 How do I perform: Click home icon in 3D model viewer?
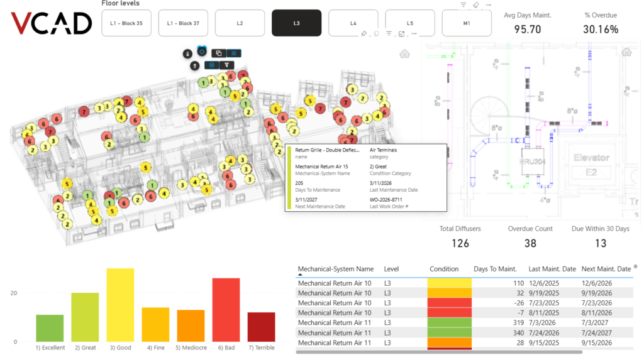point(404,54)
